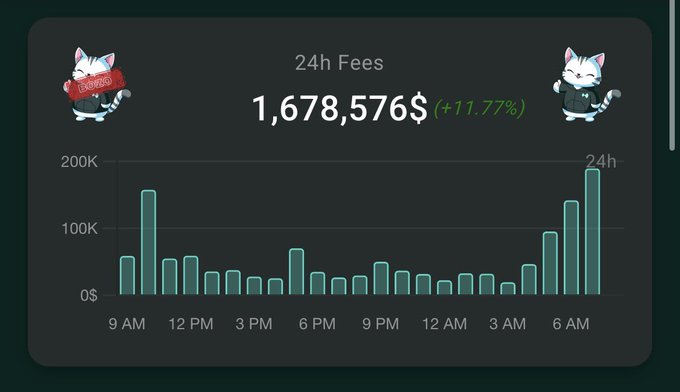Screen dimensions: 680x392
Task: Click the page's vertical scrollbar thumb
Action: tap(672, 75)
